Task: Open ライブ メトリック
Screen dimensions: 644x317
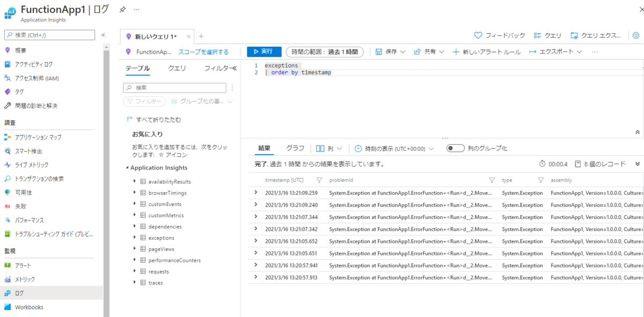Action: tap(32, 165)
